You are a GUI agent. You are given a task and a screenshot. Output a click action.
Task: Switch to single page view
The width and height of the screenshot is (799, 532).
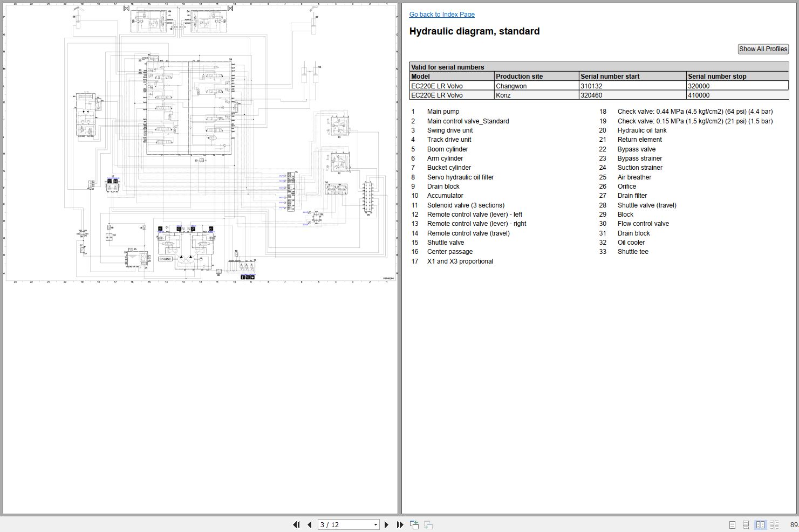[x=732, y=524]
